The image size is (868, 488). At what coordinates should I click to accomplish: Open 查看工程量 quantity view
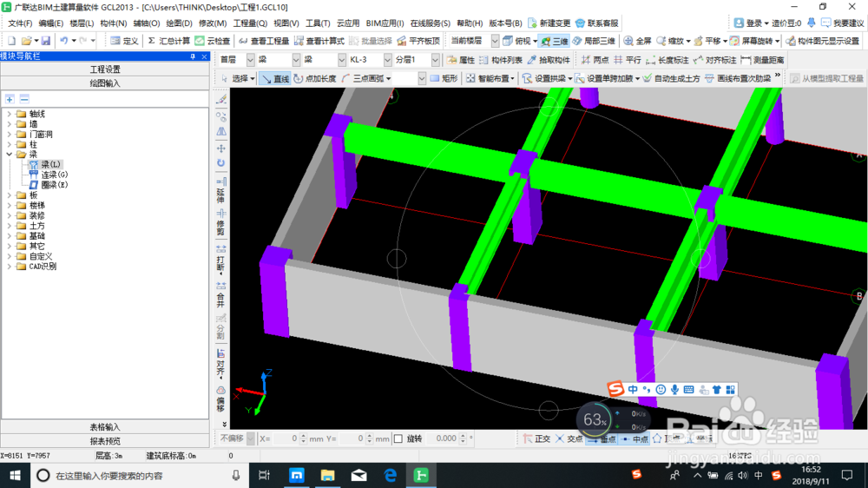pos(264,41)
